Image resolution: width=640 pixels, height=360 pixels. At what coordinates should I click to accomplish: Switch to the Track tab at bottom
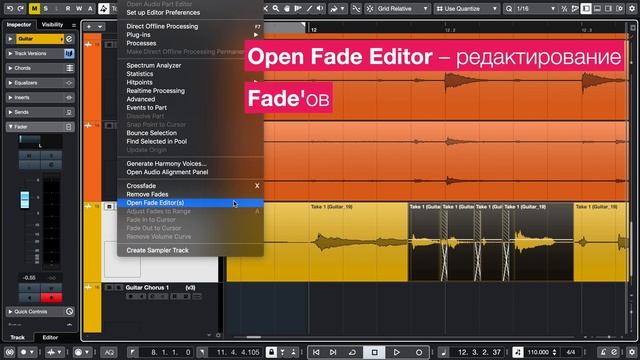coord(18,337)
